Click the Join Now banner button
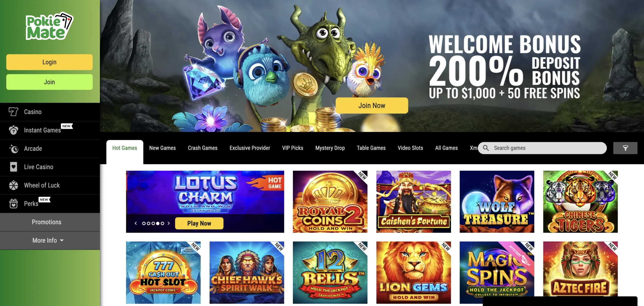This screenshot has width=644, height=306. click(x=372, y=105)
